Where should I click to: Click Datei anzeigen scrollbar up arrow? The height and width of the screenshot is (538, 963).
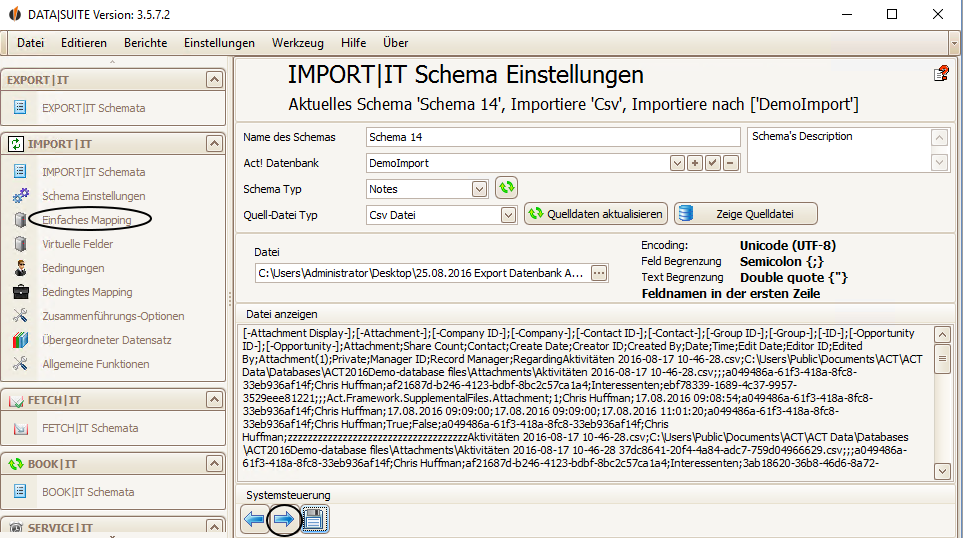(942, 335)
